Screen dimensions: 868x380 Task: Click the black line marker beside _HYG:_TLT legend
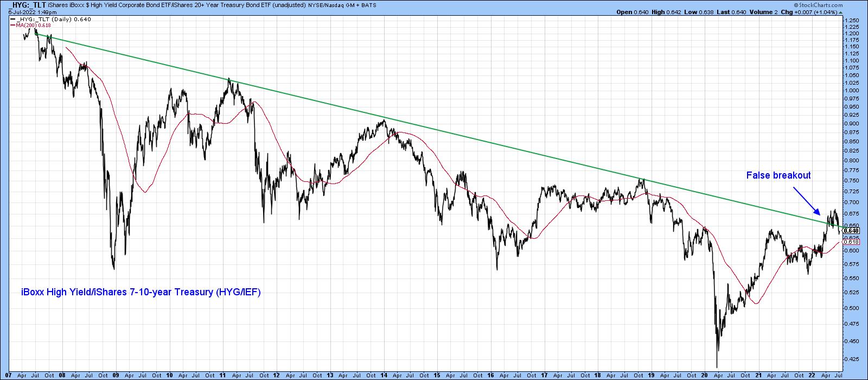pos(12,19)
